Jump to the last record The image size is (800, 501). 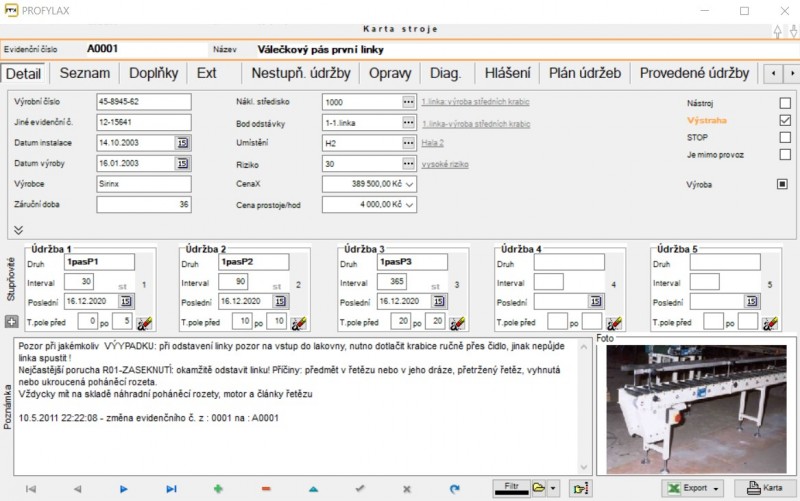click(x=171, y=488)
